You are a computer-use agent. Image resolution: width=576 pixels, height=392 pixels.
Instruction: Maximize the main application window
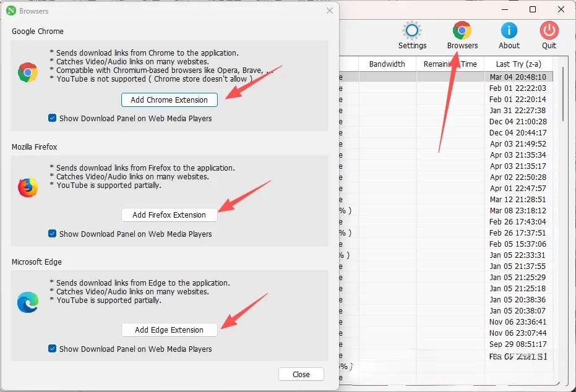click(x=533, y=9)
